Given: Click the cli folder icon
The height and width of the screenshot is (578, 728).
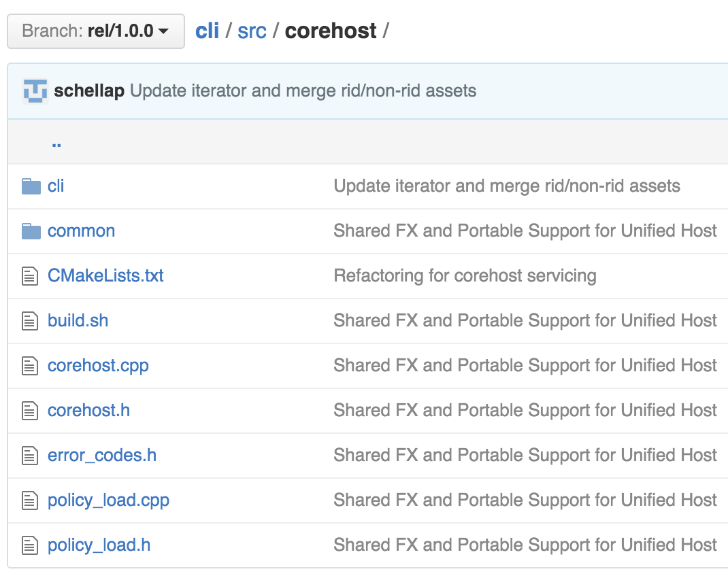Looking at the screenshot, I should 31,185.
